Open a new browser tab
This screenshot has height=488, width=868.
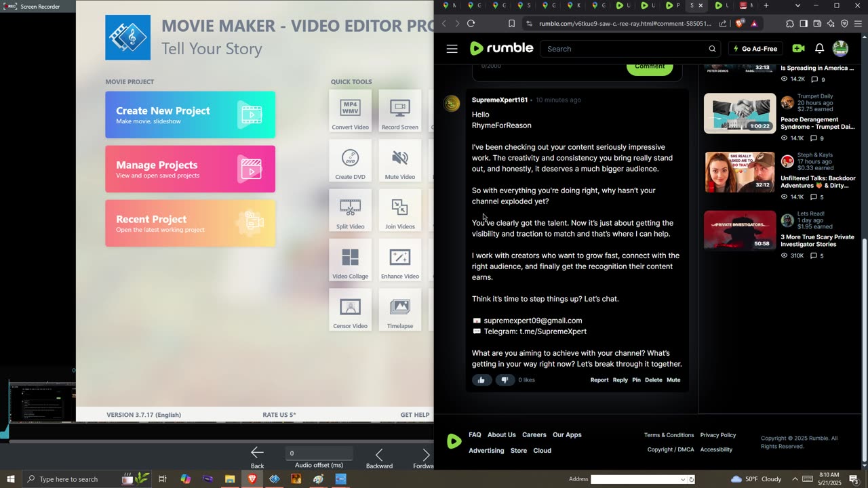[x=766, y=5]
